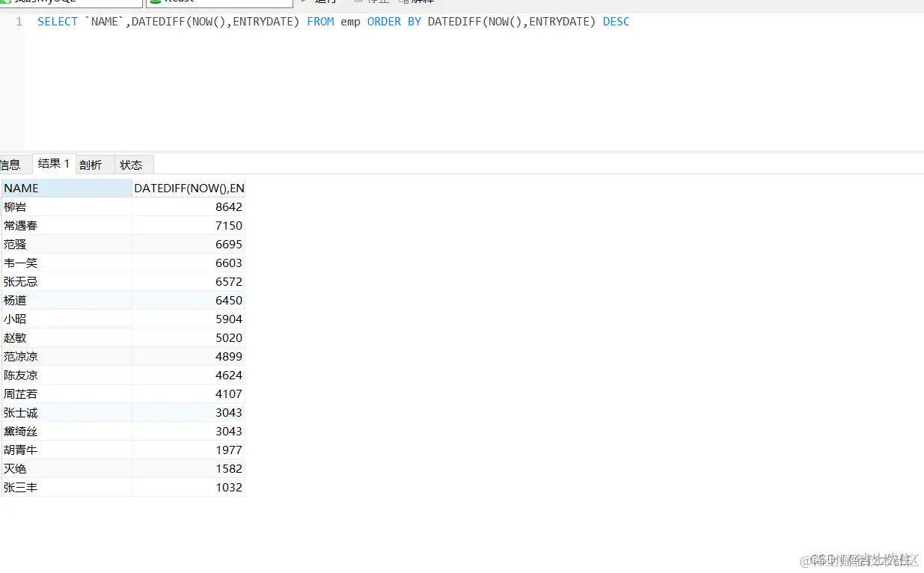The height and width of the screenshot is (573, 924).
Task: Click the value 4107 cell
Action: [x=189, y=394]
